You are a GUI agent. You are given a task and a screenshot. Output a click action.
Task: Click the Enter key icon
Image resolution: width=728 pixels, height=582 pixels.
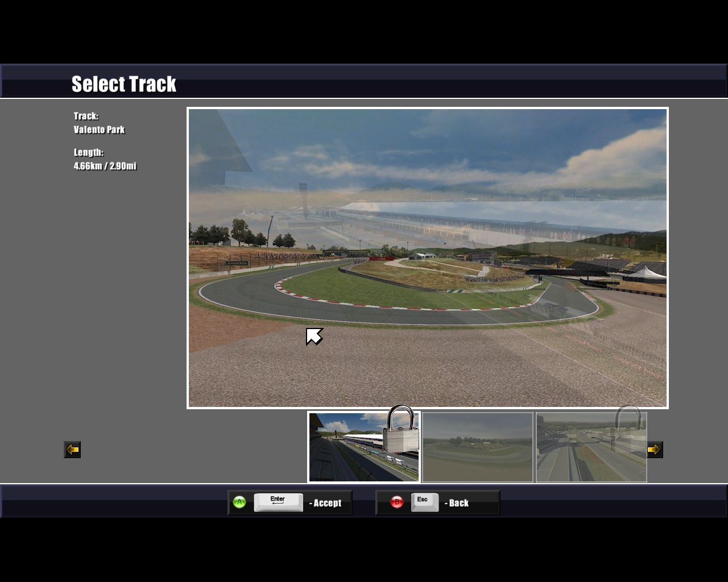pos(278,502)
